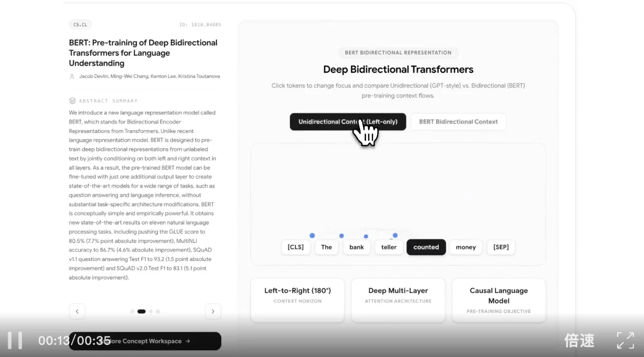Screen dimensions: 644x357
Task: Open the Deep Multi-Layer attention architecture card
Action: point(398,300)
